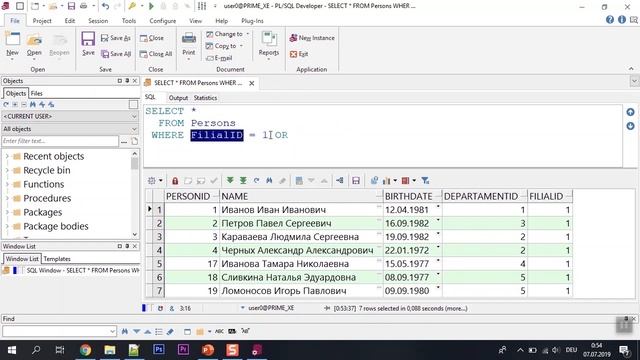Viewport: 640px width, 360px height.
Task: Click the blue help question mark icon
Action: (610, 20)
